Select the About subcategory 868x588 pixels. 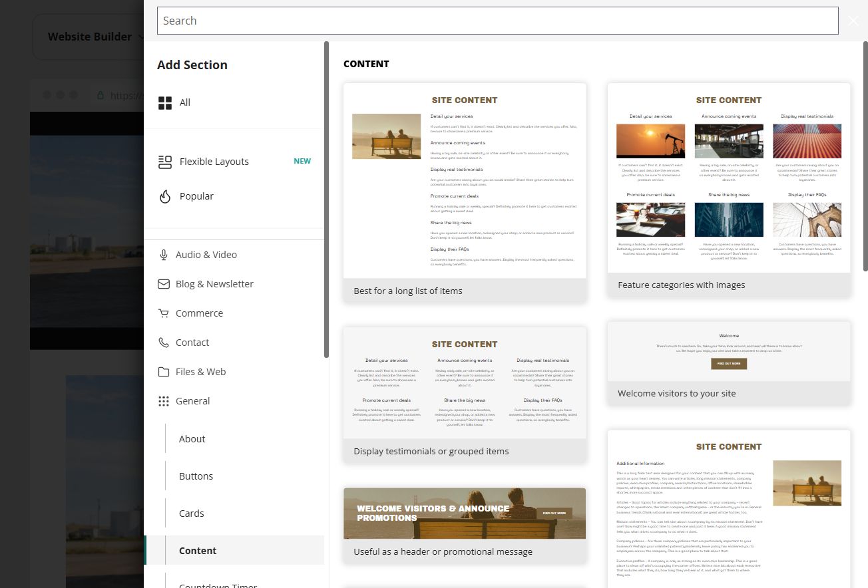click(192, 439)
